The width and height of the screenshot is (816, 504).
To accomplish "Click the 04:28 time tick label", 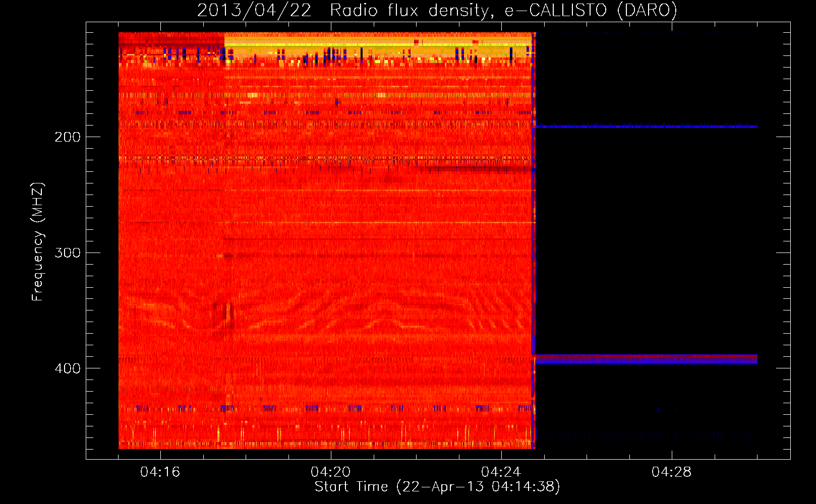I will (671, 472).
